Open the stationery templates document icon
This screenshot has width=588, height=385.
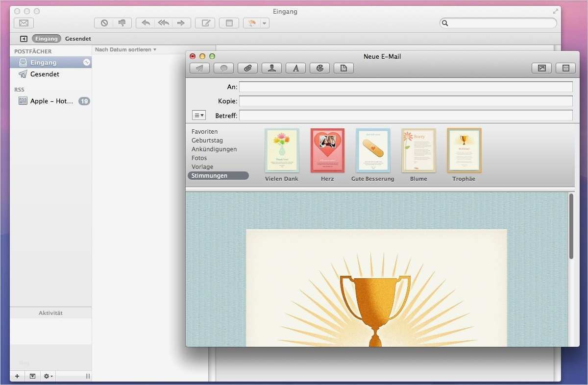[x=343, y=68]
